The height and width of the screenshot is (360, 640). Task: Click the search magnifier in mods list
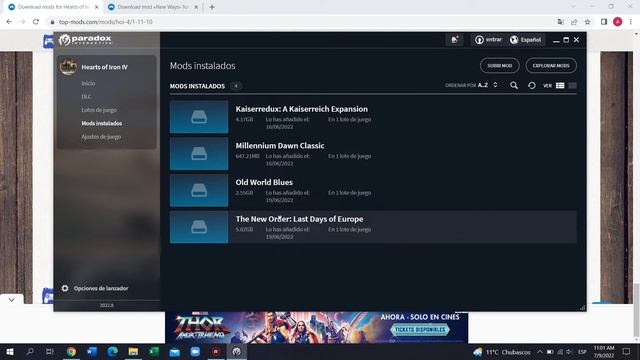tap(514, 85)
